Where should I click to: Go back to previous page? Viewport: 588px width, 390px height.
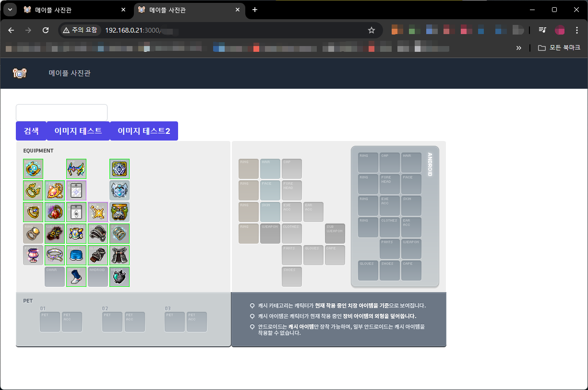[x=12, y=30]
